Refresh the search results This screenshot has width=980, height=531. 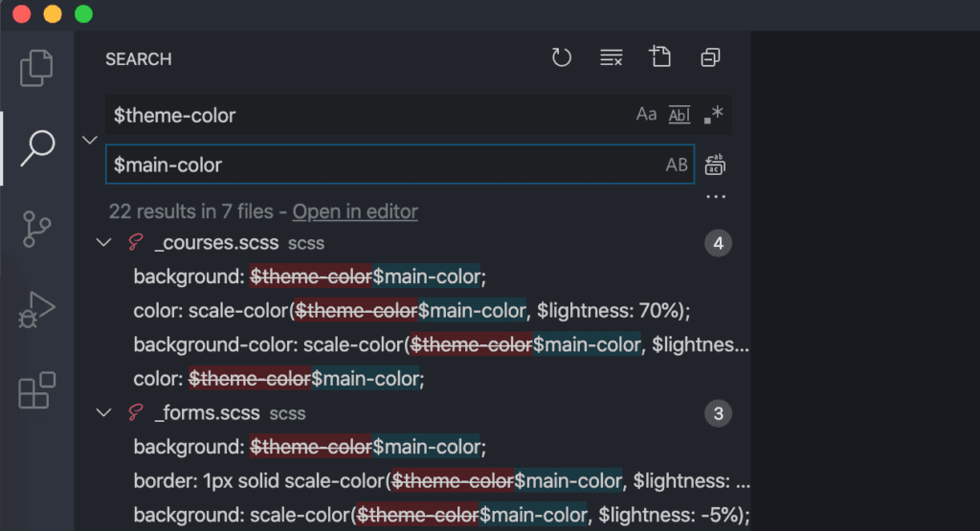(x=561, y=57)
